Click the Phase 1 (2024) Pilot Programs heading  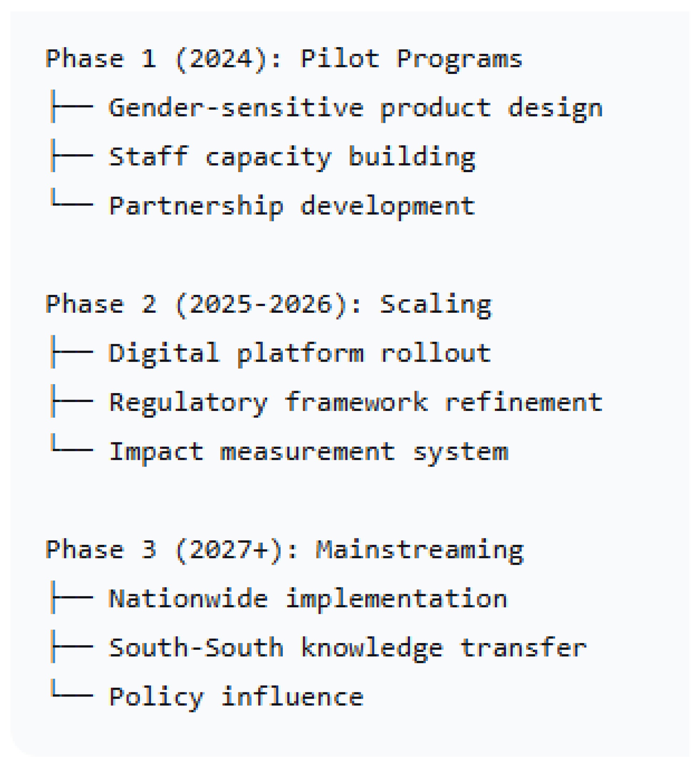(284, 59)
